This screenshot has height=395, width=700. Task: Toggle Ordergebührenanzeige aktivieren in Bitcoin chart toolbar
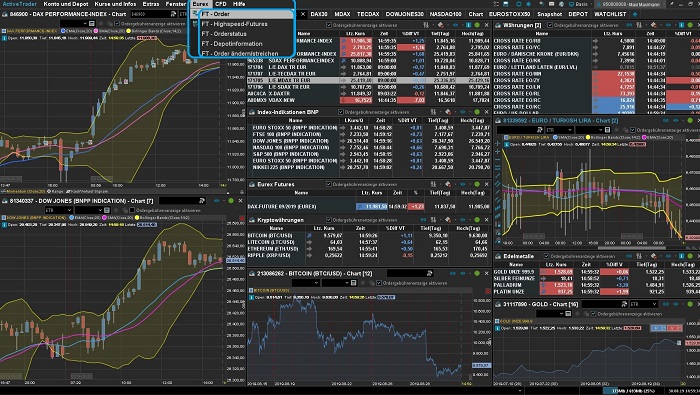tap(379, 283)
